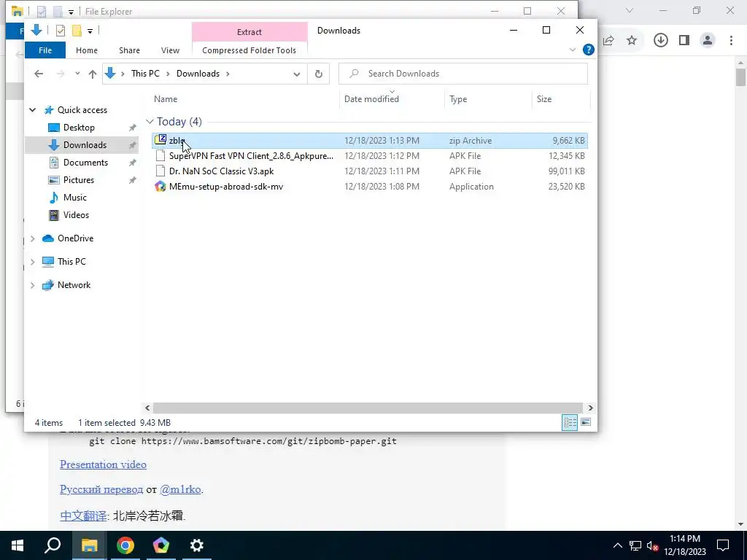
Task: Go back with the back arrow
Action: [x=39, y=74]
